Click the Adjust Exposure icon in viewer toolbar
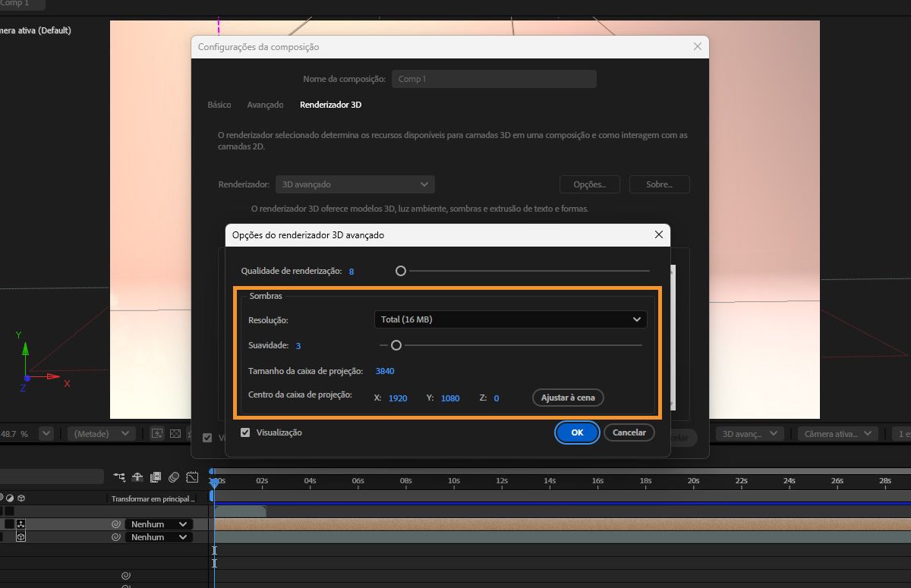This screenshot has height=588, width=911. coord(190,432)
